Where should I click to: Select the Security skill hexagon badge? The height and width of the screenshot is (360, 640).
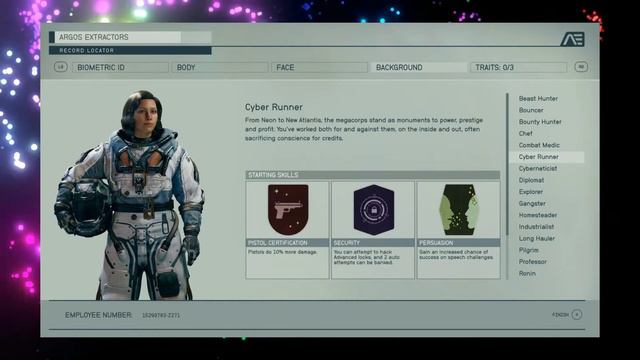[373, 210]
